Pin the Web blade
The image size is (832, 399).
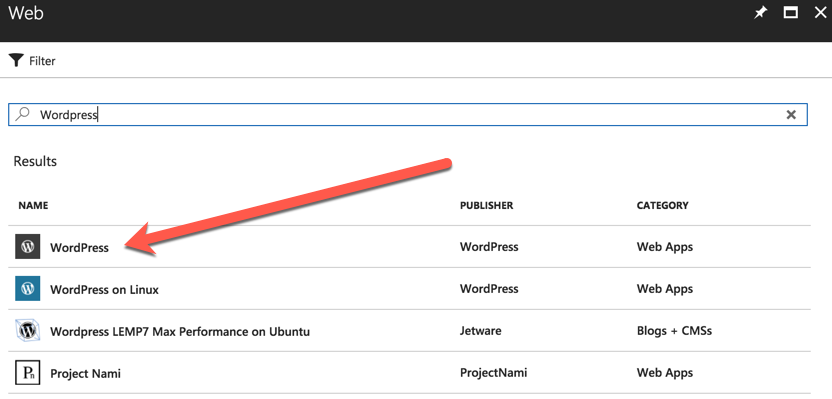click(x=760, y=13)
